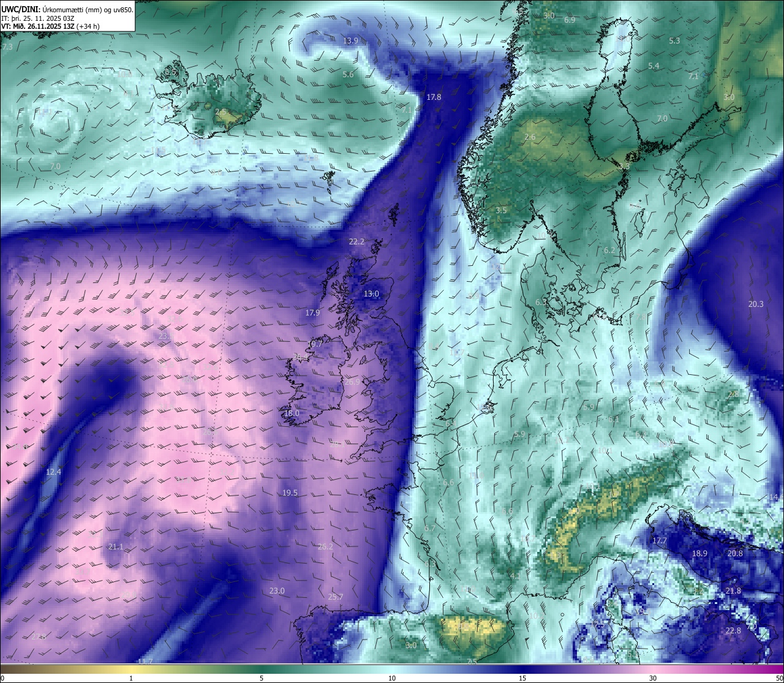Click the map value "12.4"
The width and height of the screenshot is (784, 683).
(53, 472)
